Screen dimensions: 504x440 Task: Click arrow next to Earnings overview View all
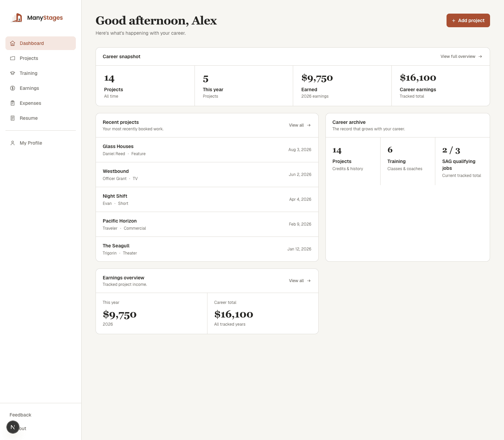click(x=309, y=281)
